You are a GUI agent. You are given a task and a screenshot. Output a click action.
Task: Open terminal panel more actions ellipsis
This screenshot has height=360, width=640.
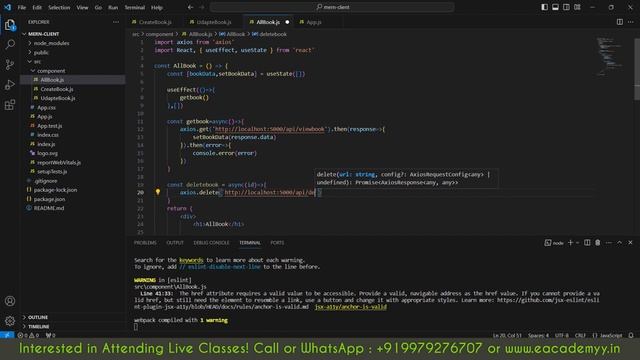(x=609, y=242)
